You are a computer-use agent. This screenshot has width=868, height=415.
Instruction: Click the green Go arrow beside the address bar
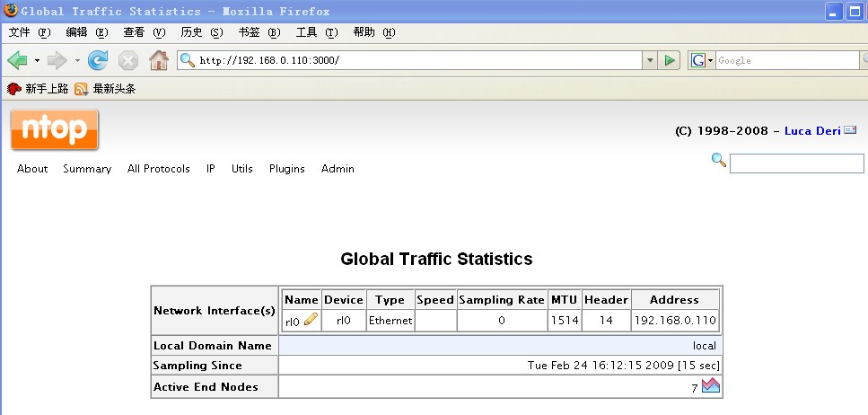coord(670,60)
